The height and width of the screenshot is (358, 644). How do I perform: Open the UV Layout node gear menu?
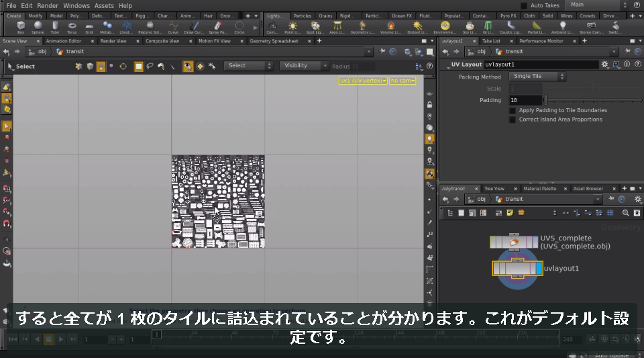604,64
